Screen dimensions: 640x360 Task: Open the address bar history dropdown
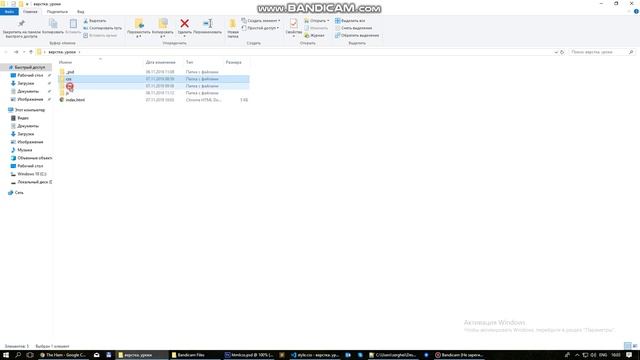(x=556, y=52)
